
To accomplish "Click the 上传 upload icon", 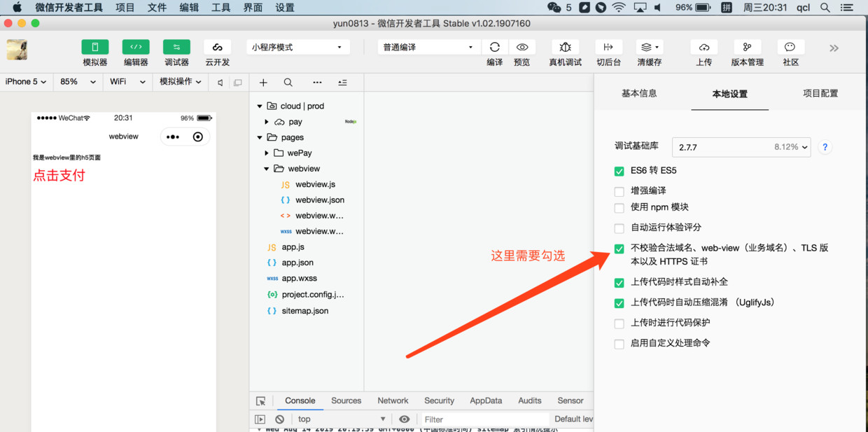I will 704,47.
